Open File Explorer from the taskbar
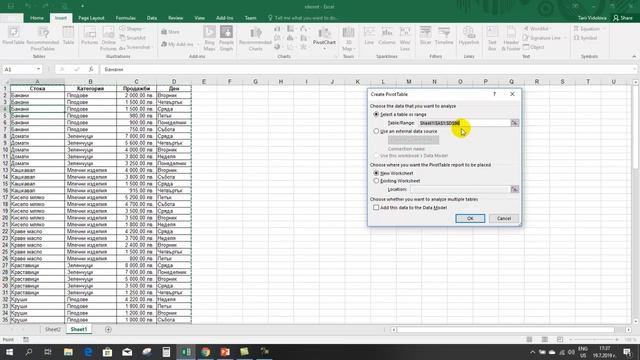Screen dimensions: 640x360 click(x=68, y=352)
